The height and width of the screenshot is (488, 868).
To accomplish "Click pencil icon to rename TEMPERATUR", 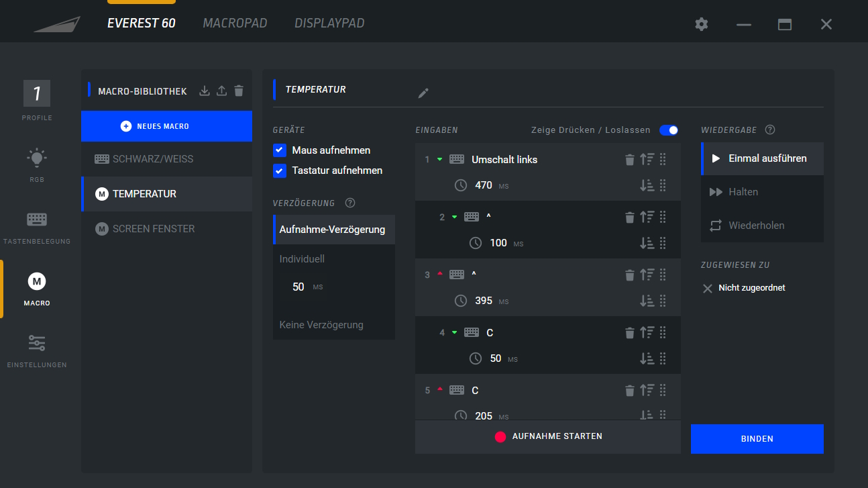I will (x=423, y=93).
